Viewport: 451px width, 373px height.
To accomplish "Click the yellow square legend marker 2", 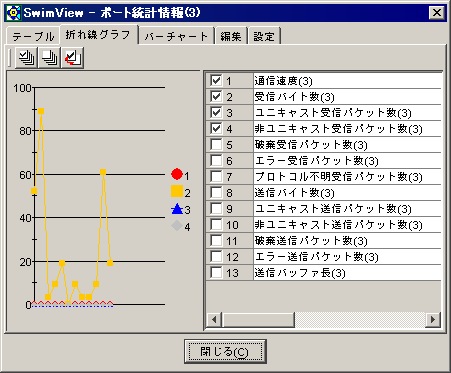I will [177, 191].
